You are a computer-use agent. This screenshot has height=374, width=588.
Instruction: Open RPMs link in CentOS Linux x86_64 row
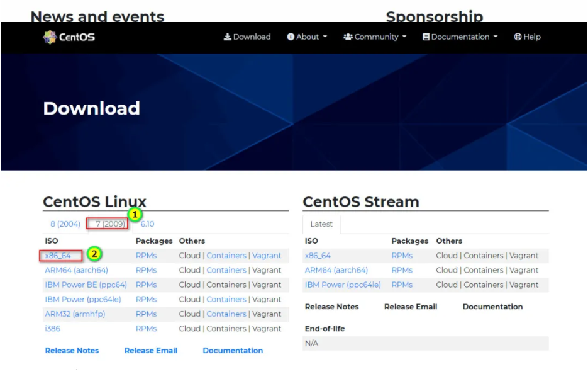(x=147, y=256)
